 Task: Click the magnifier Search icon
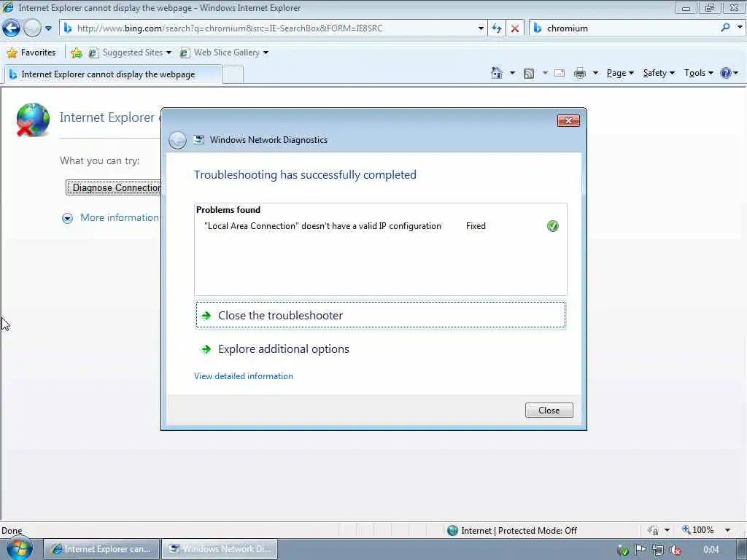pyautogui.click(x=725, y=28)
